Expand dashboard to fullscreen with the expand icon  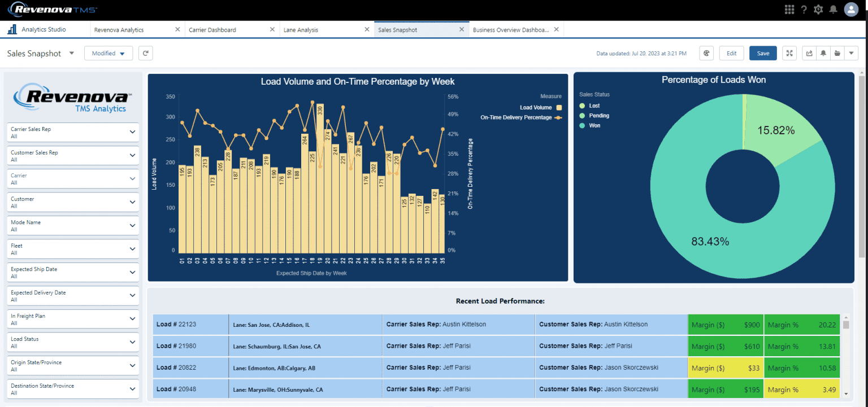[x=789, y=52]
